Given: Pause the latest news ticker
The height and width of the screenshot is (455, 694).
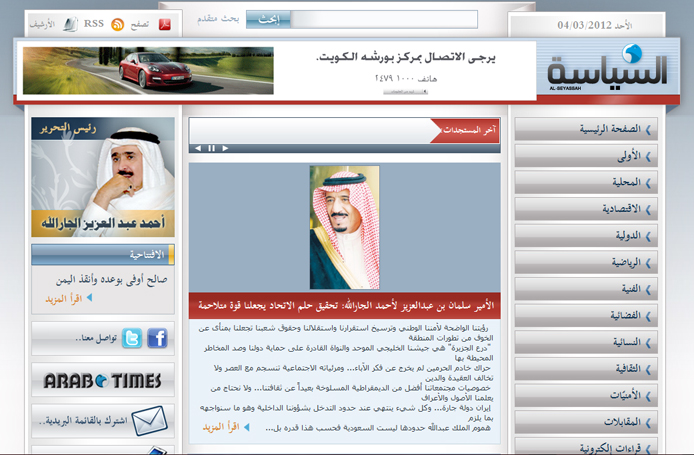Looking at the screenshot, I should point(211,148).
